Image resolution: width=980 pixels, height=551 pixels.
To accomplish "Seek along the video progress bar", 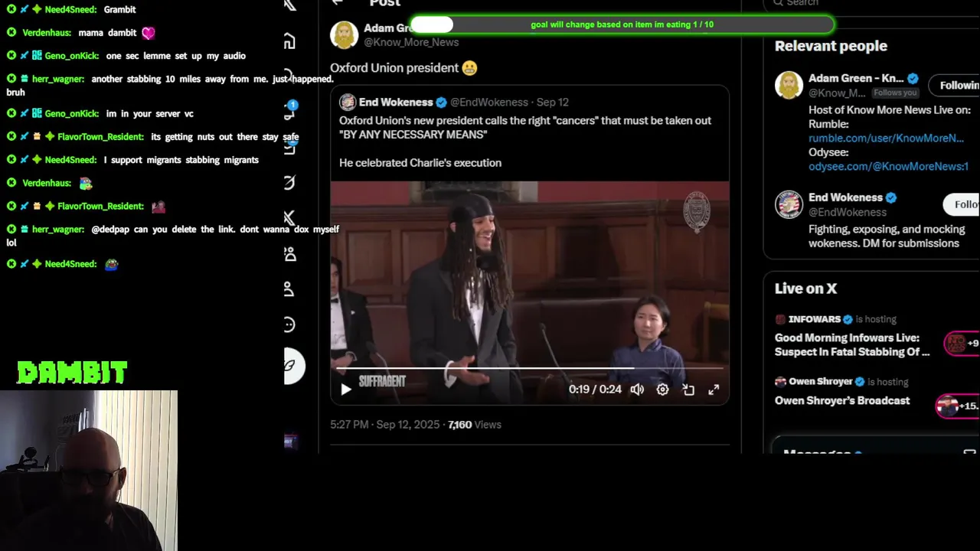I will coord(530,368).
